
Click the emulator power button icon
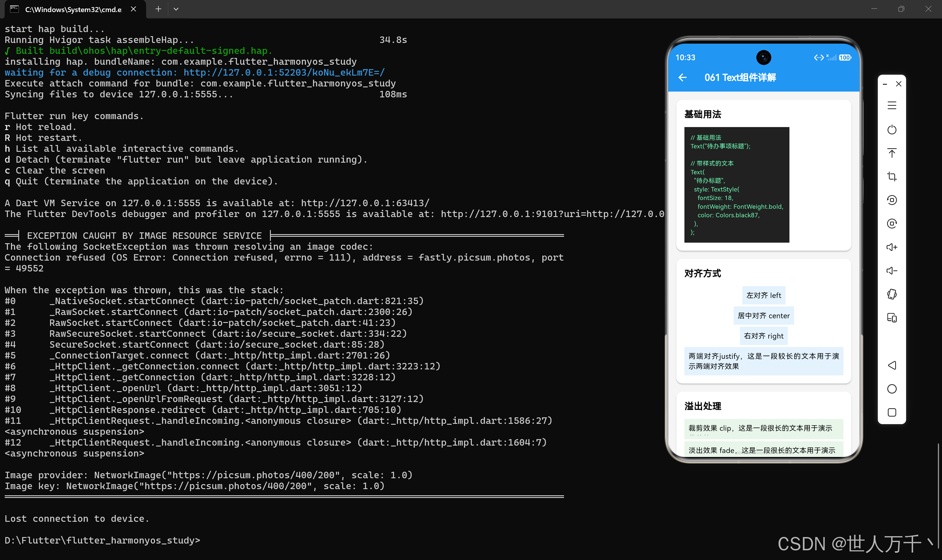(892, 129)
